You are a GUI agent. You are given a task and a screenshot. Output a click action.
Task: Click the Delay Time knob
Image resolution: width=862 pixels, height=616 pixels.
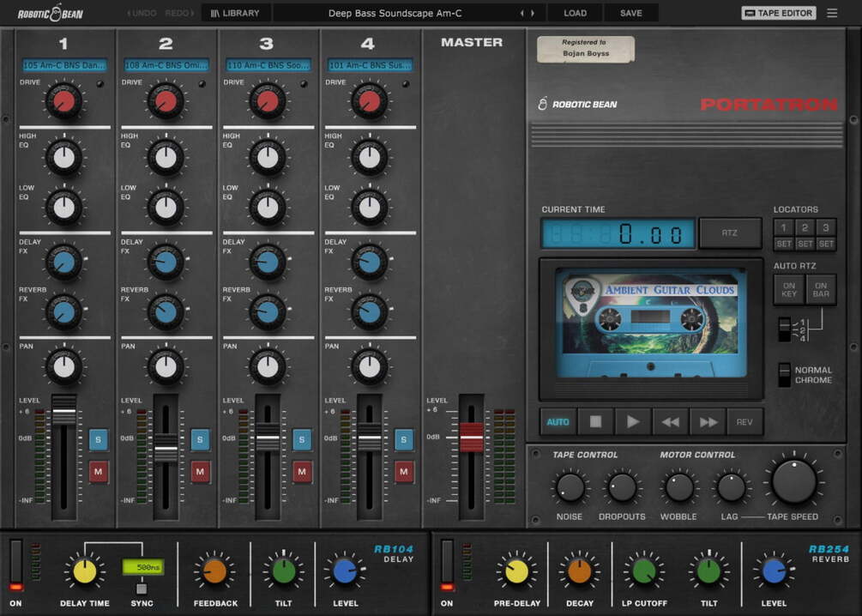(x=85, y=571)
